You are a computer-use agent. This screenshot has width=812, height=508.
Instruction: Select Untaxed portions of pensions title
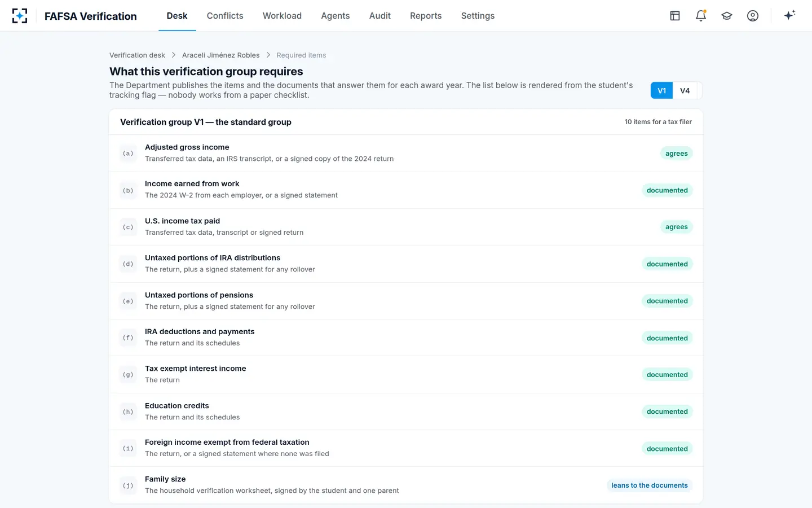tap(199, 295)
